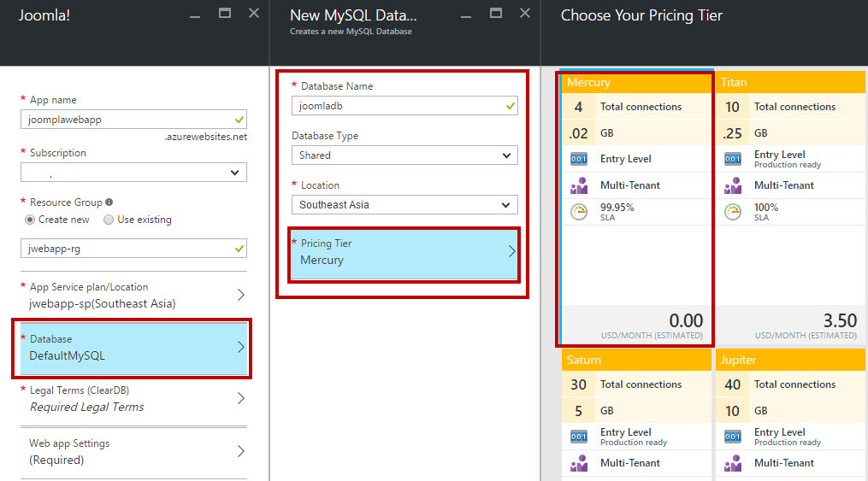This screenshot has height=481, width=868.
Task: Expand Web app Settings chevron
Action: point(241,451)
